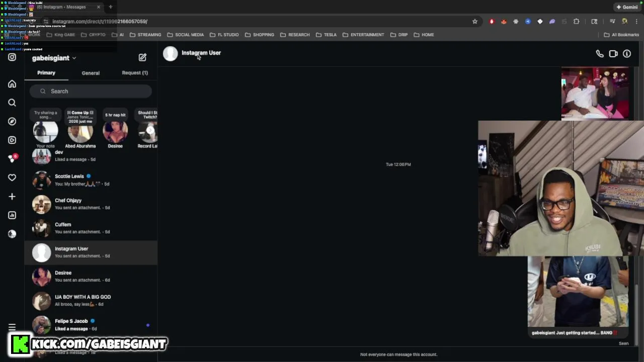Open ENTERTAINMENT bookmarks folder

coord(363,35)
